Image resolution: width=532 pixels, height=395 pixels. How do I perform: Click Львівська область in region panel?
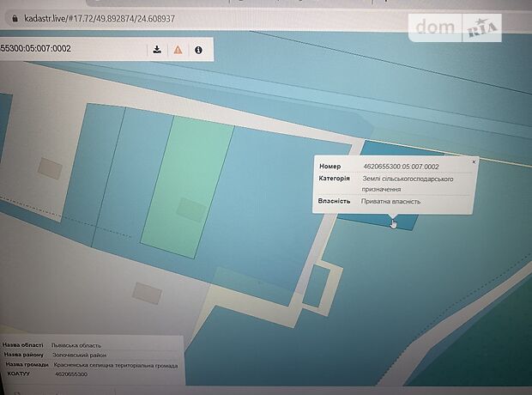click(76, 345)
